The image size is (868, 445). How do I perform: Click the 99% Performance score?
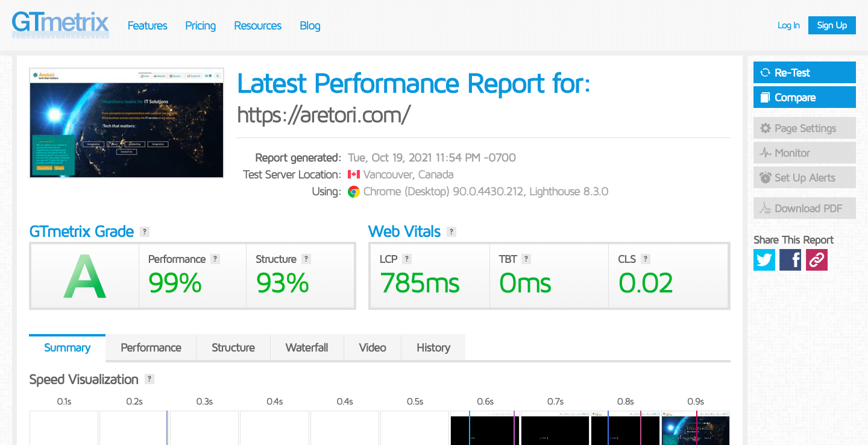(x=175, y=283)
